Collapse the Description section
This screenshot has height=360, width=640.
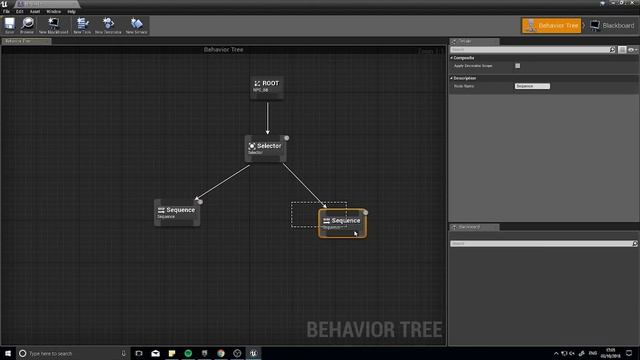pyautogui.click(x=451, y=78)
